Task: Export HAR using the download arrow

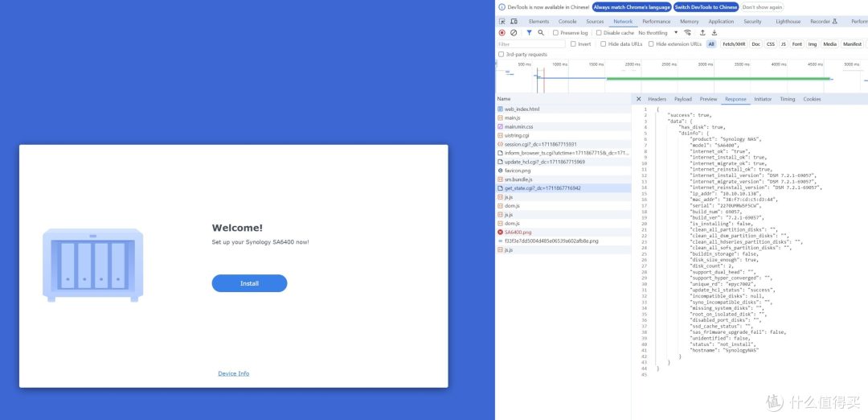Action: 714,33
